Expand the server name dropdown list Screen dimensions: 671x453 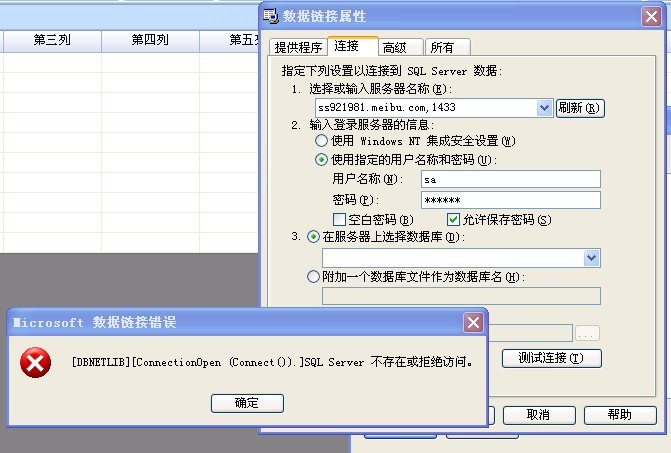coord(544,108)
